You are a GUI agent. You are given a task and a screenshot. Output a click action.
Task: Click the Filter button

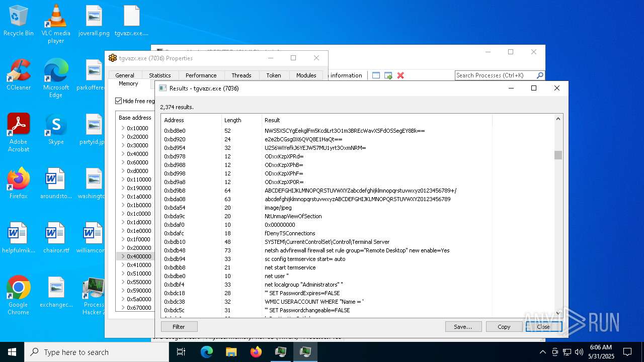(x=179, y=327)
